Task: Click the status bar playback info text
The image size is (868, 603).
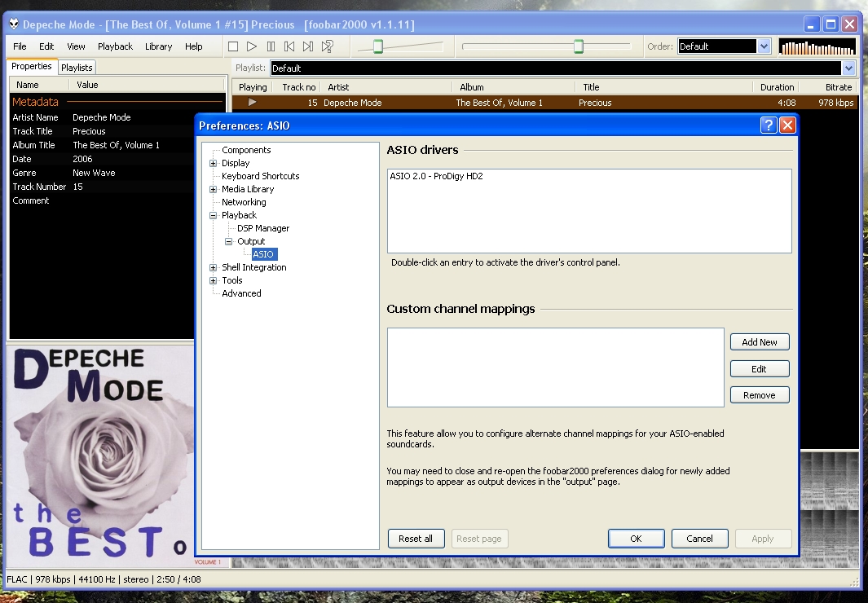Action: pyautogui.click(x=104, y=579)
